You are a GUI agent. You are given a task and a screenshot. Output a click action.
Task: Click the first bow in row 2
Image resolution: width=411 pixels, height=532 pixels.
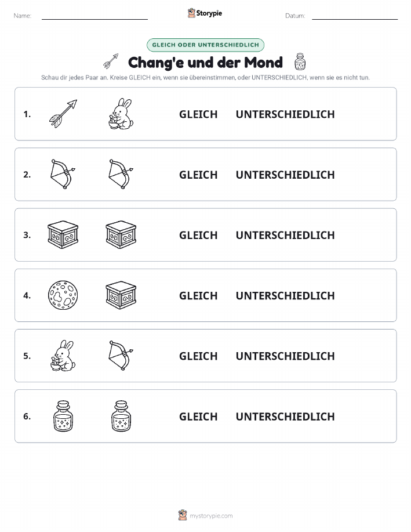point(63,175)
